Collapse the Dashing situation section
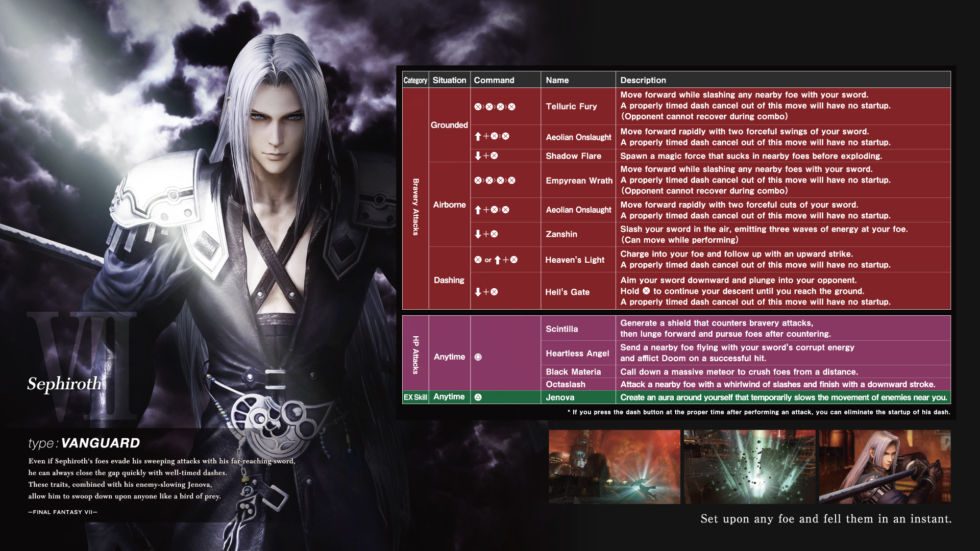Screen dimensions: 980x551 [449, 280]
